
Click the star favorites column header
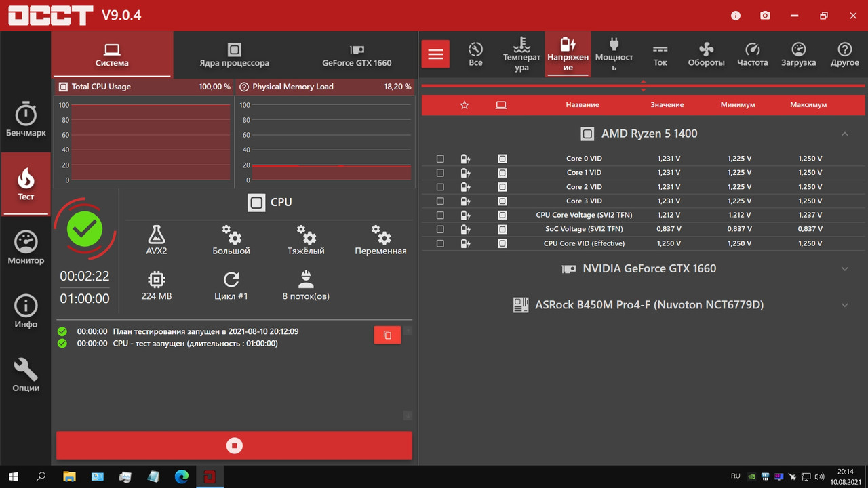[x=465, y=105]
